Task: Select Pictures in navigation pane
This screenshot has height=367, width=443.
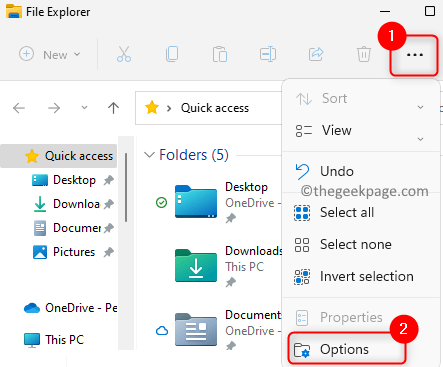Action: click(x=74, y=252)
